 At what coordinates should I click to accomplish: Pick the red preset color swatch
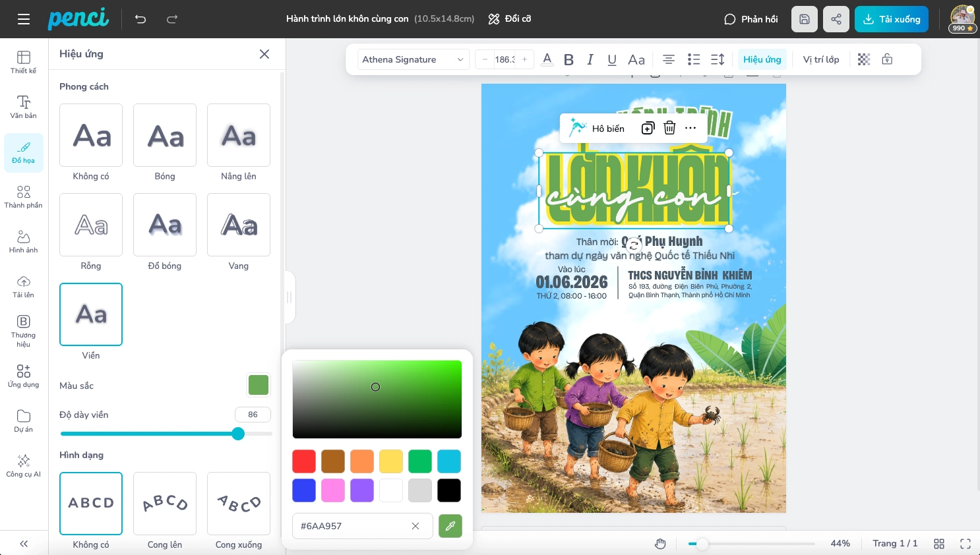(304, 461)
